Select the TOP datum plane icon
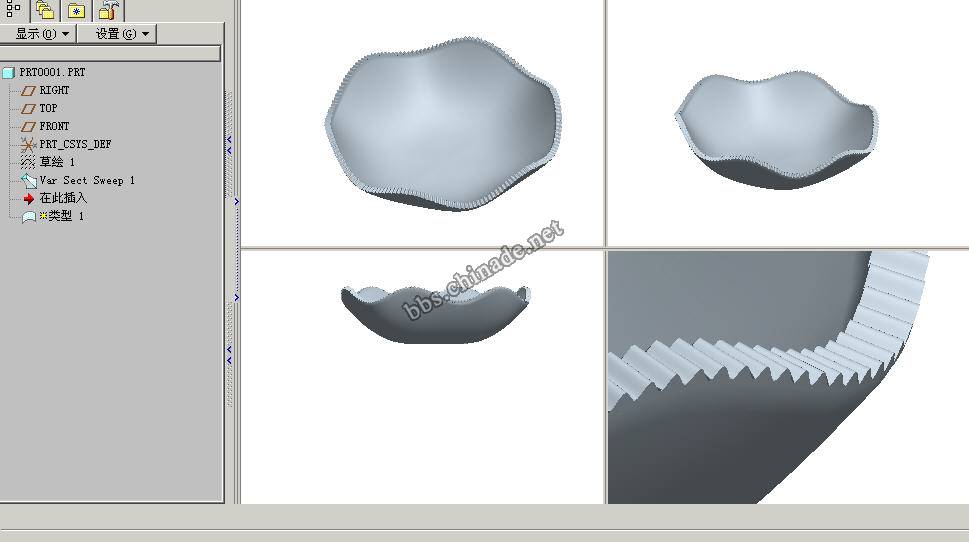 (x=28, y=108)
